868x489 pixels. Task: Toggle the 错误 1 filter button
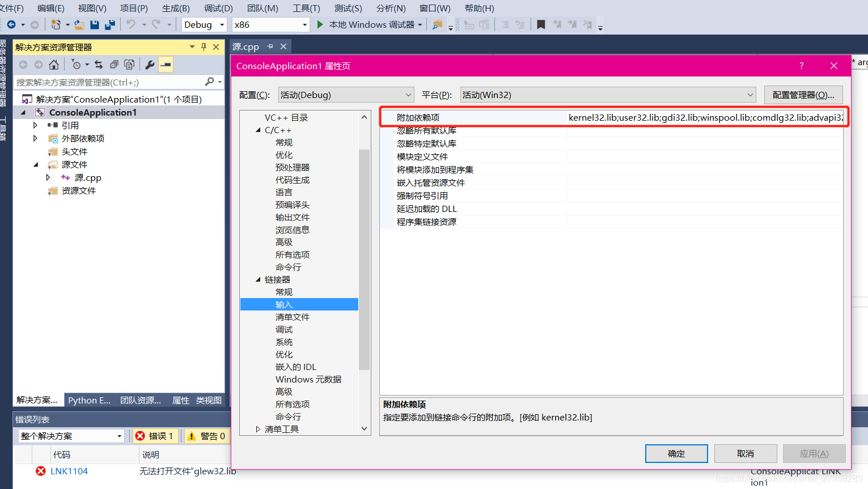click(155, 436)
